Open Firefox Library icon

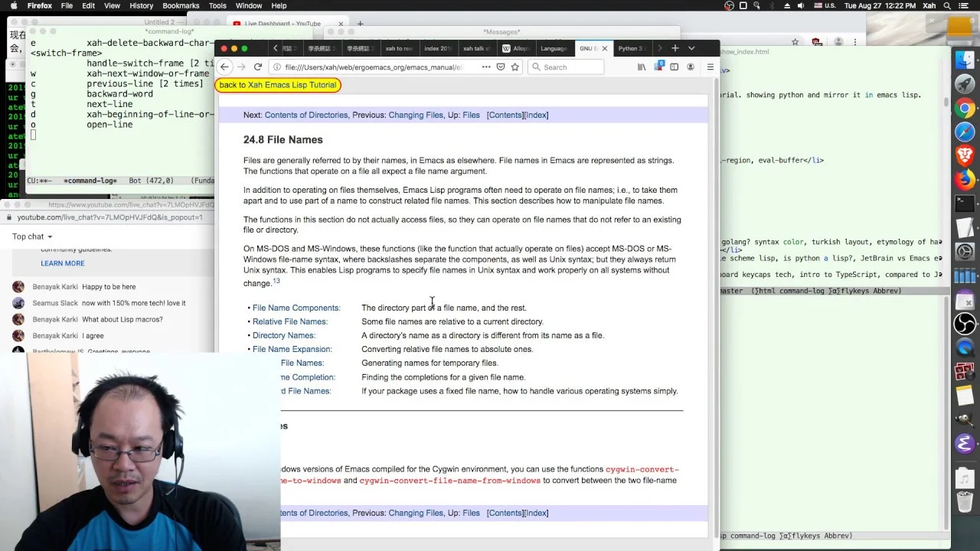[x=642, y=67]
